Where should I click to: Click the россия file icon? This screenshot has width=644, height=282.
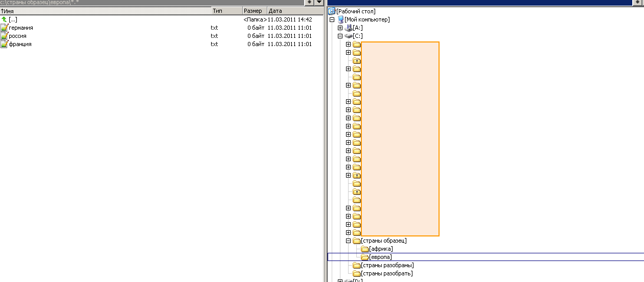[x=4, y=36]
